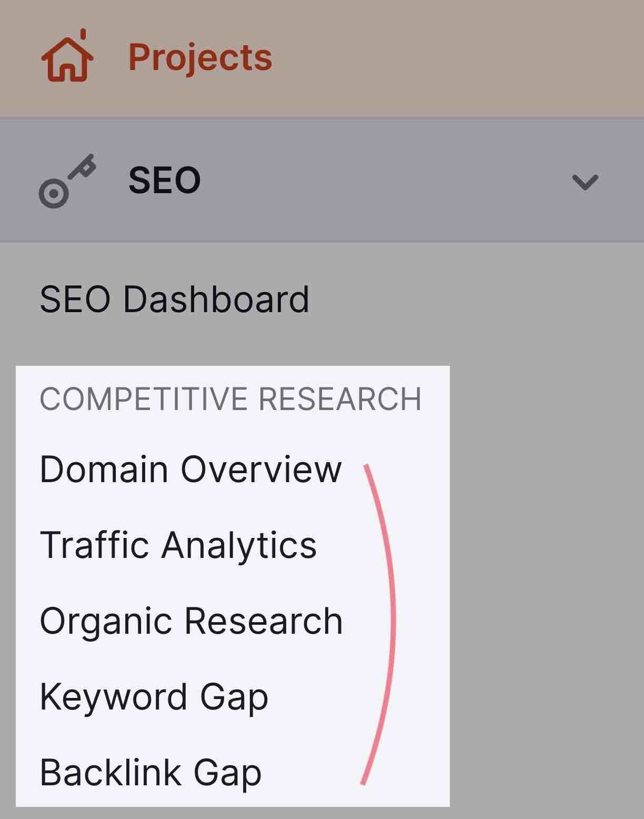
Task: Open Backlink Gap tool
Action: pos(150,773)
